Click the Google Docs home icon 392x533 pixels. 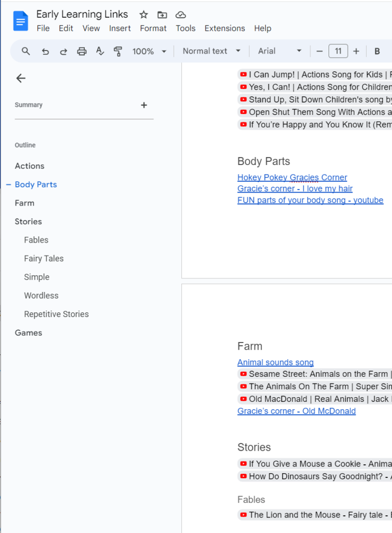(x=21, y=21)
